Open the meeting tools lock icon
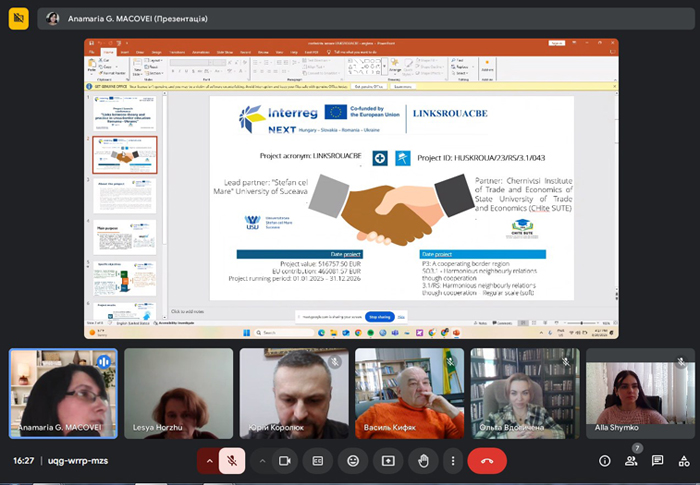This screenshot has height=485, width=700. coord(683,461)
